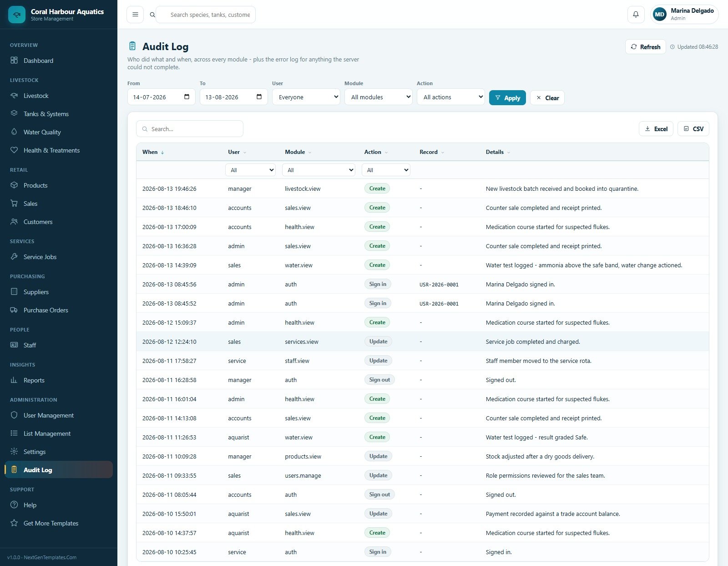Viewport: 728px width, 566px height.
Task: Go to Water Quality page
Action: pyautogui.click(x=59, y=132)
